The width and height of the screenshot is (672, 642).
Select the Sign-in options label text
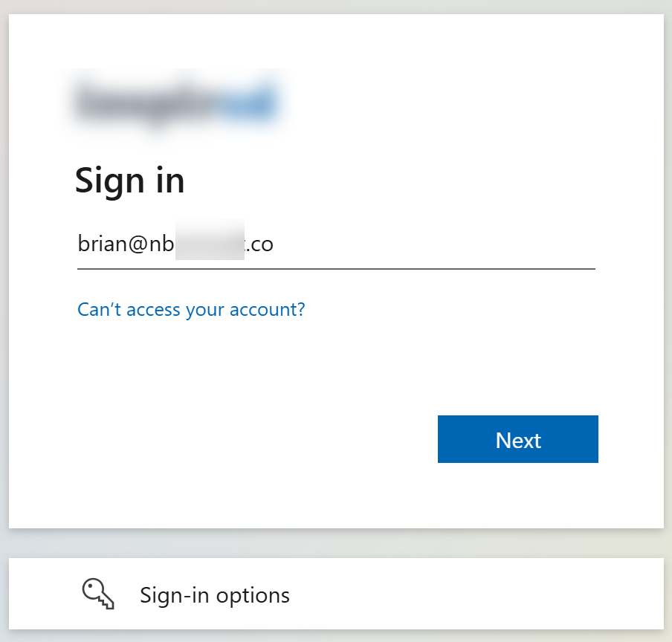point(215,595)
